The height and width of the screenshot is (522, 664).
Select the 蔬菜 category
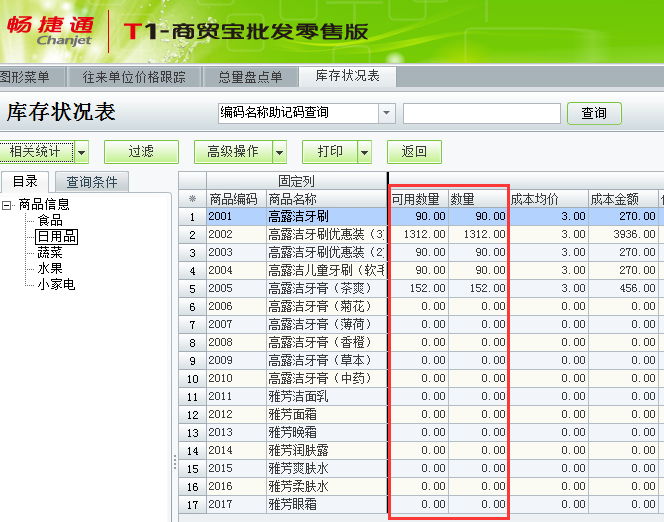click(50, 252)
